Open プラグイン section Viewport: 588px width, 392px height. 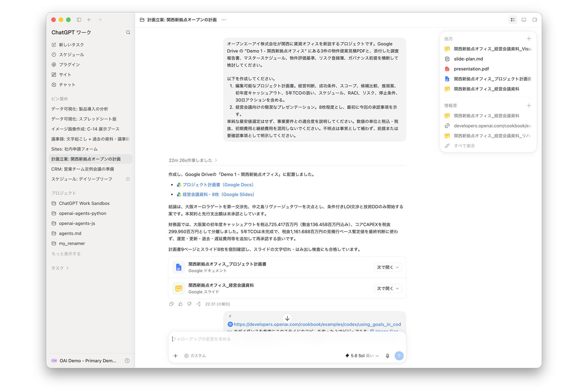pyautogui.click(x=90, y=65)
